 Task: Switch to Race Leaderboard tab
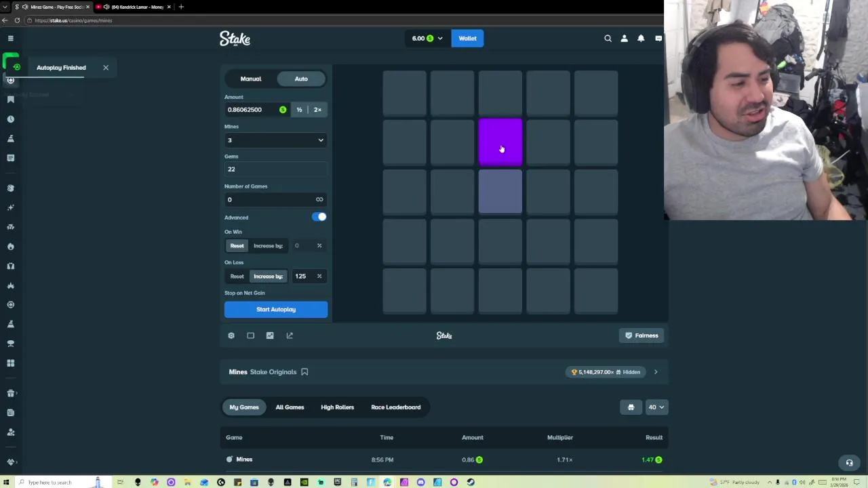[396, 407]
